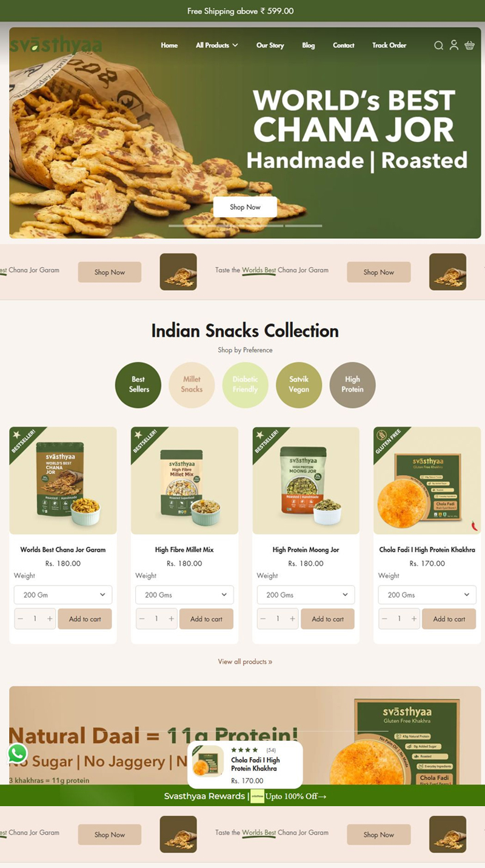Click the hero banner Shop Now button
This screenshot has width=485, height=868.
(x=245, y=207)
